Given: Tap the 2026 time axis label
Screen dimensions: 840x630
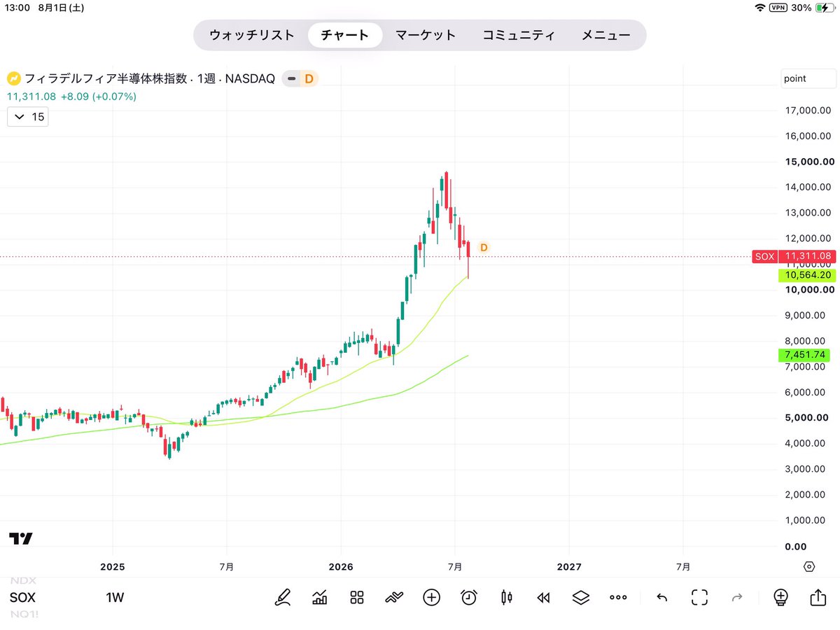Looking at the screenshot, I should coord(340,566).
